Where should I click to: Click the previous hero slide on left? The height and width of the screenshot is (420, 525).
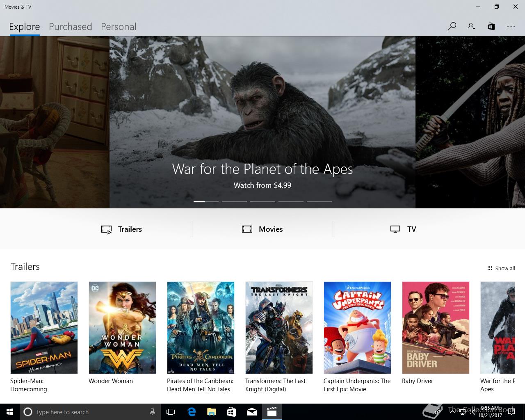55,122
